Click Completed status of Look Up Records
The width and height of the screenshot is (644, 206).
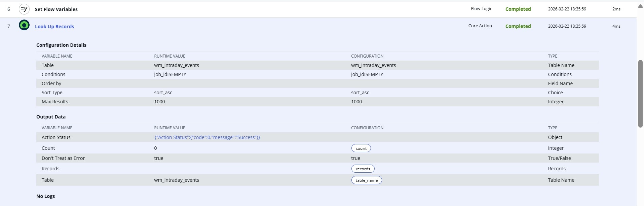518,26
